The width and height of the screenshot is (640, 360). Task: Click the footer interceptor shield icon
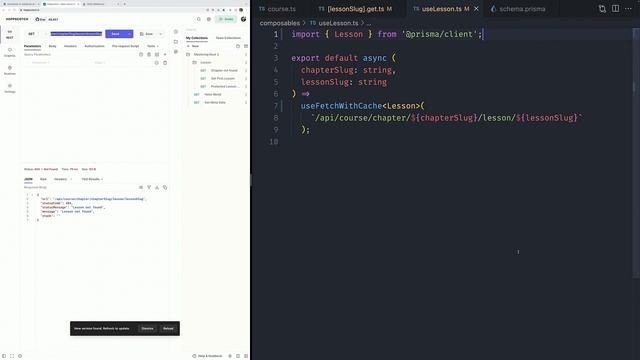20,356
